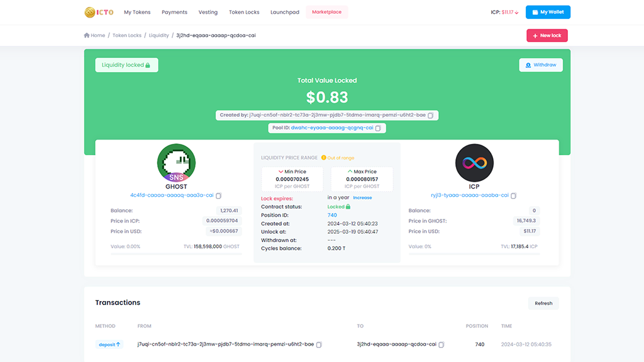Open Position ID 740 link
The image size is (644, 362).
[332, 215]
